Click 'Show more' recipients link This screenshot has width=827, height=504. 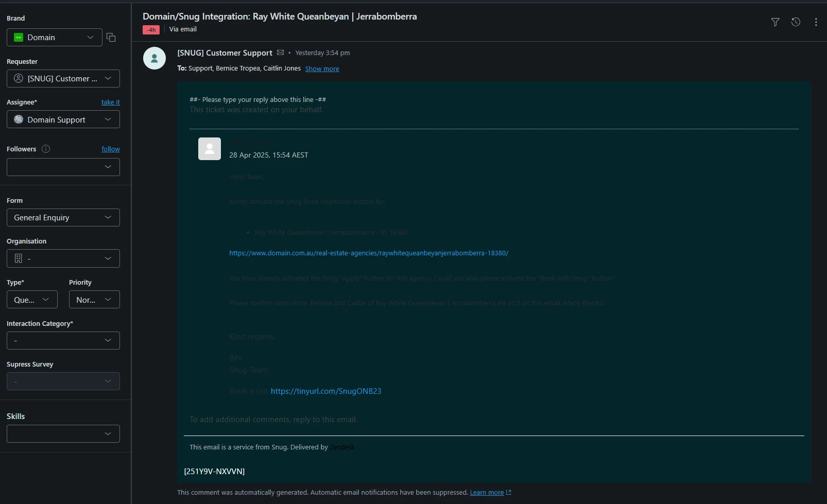tap(322, 68)
